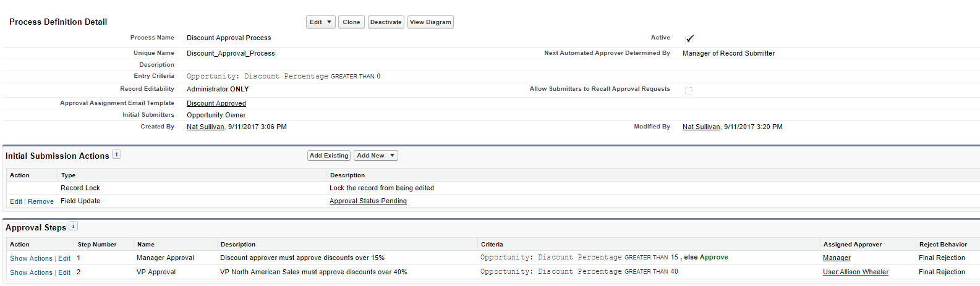
Task: Edit the Field Update submission action
Action: pos(16,202)
